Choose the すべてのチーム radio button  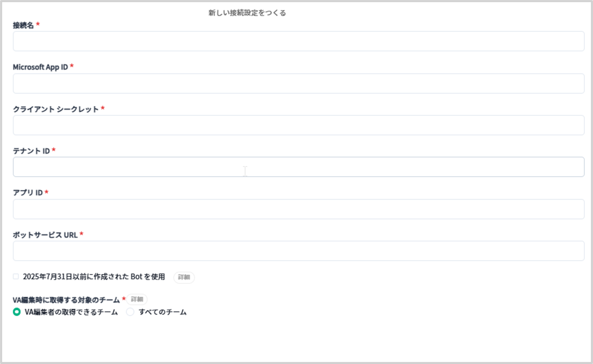tap(130, 312)
